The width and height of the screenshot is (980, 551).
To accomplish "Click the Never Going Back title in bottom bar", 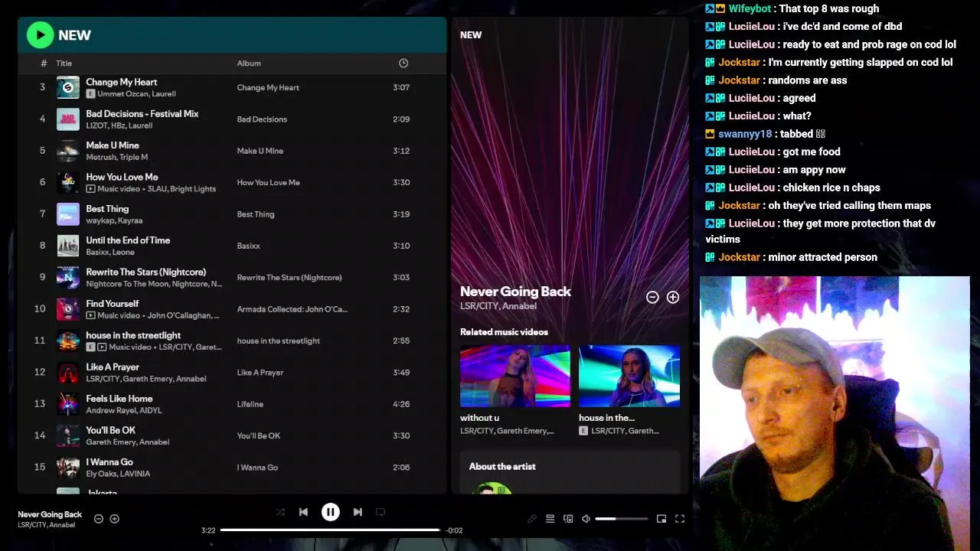I will pyautogui.click(x=50, y=514).
